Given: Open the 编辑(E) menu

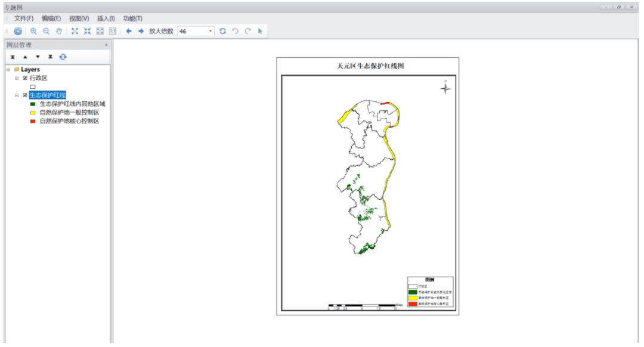Looking at the screenshot, I should pyautogui.click(x=51, y=18).
